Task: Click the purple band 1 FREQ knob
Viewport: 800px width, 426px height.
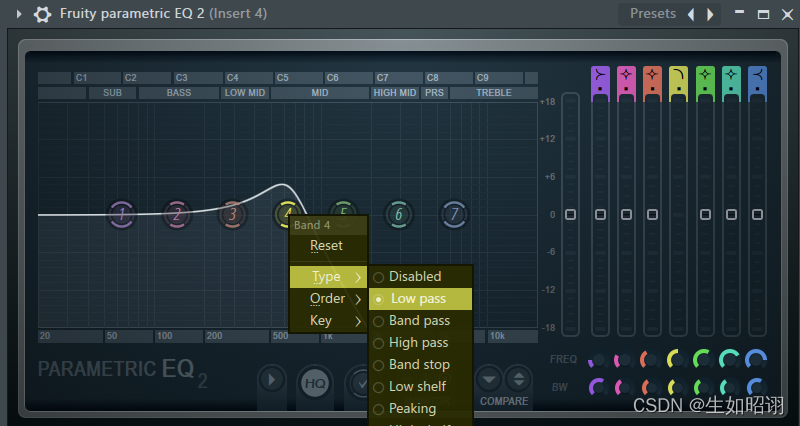Action: [x=598, y=360]
